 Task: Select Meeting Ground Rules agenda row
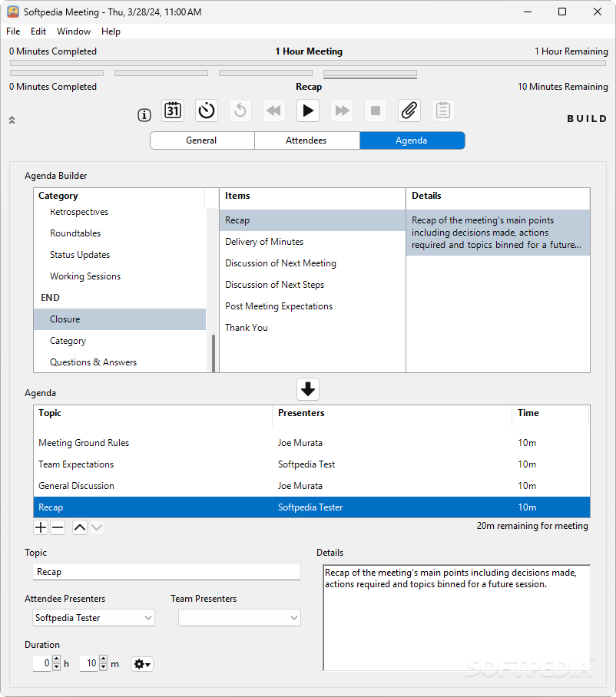[x=312, y=443]
